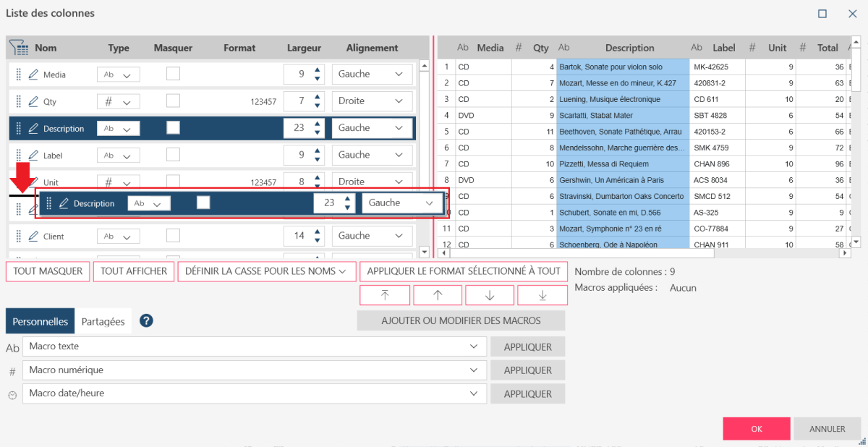Click the Annuler button
Screen dimensions: 868x447
(x=827, y=429)
